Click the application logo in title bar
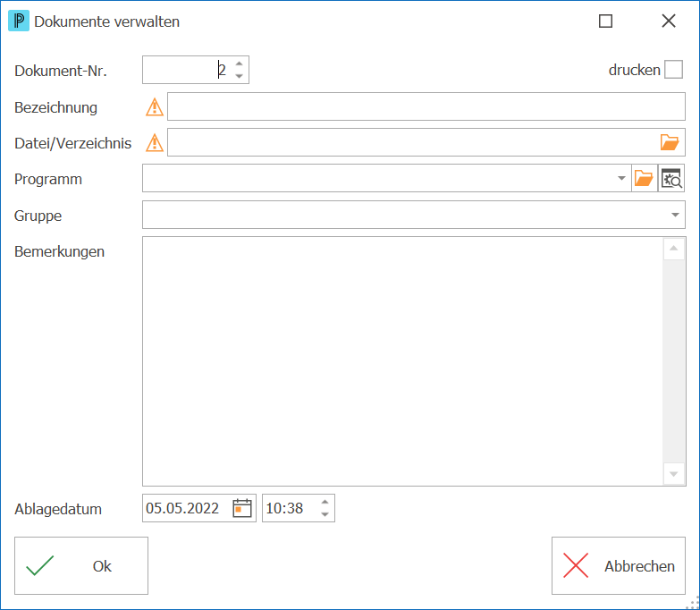The height and width of the screenshot is (610, 700). (x=19, y=21)
